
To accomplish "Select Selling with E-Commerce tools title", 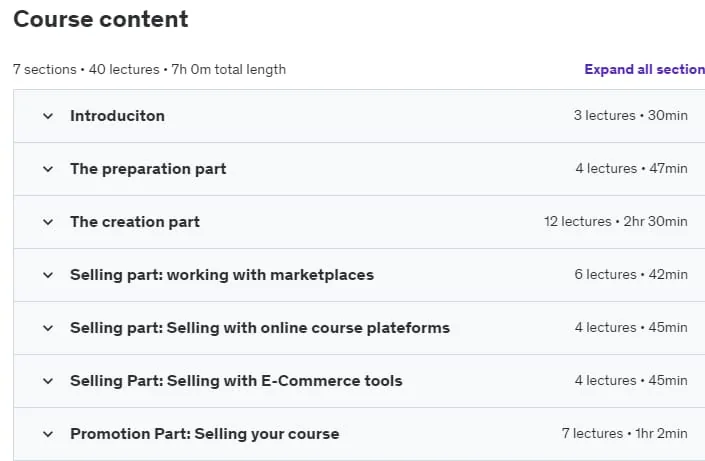I will pos(236,381).
